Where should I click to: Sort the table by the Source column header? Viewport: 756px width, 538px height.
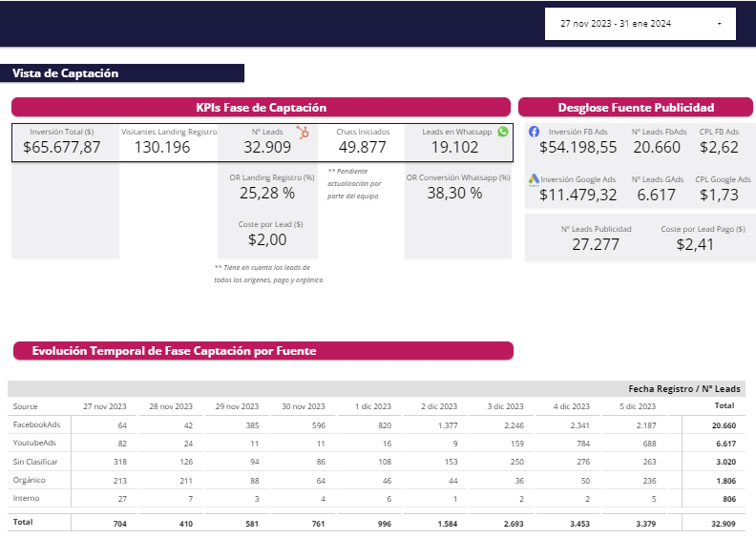click(26, 406)
